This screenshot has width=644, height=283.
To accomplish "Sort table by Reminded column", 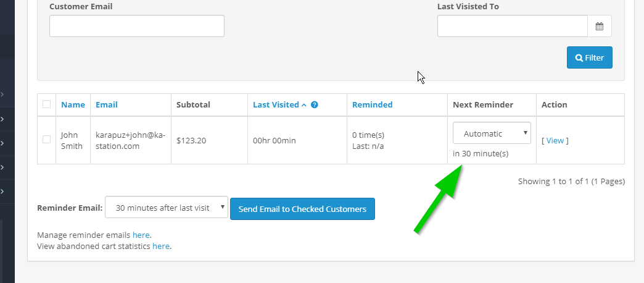I will pyautogui.click(x=372, y=105).
